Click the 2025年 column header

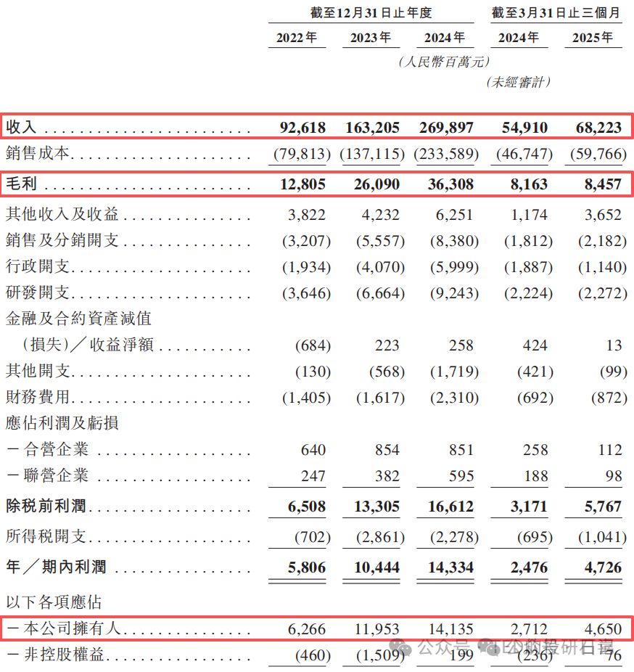593,38
